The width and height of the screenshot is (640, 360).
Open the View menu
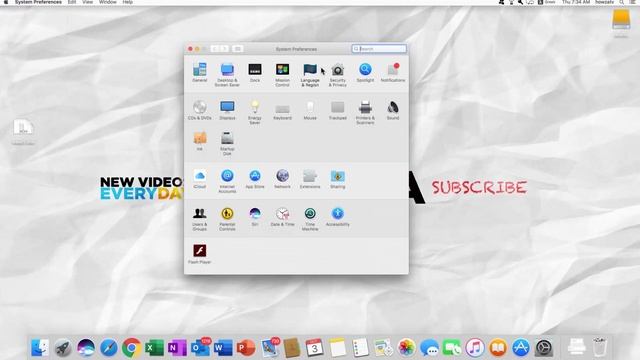click(x=87, y=2)
